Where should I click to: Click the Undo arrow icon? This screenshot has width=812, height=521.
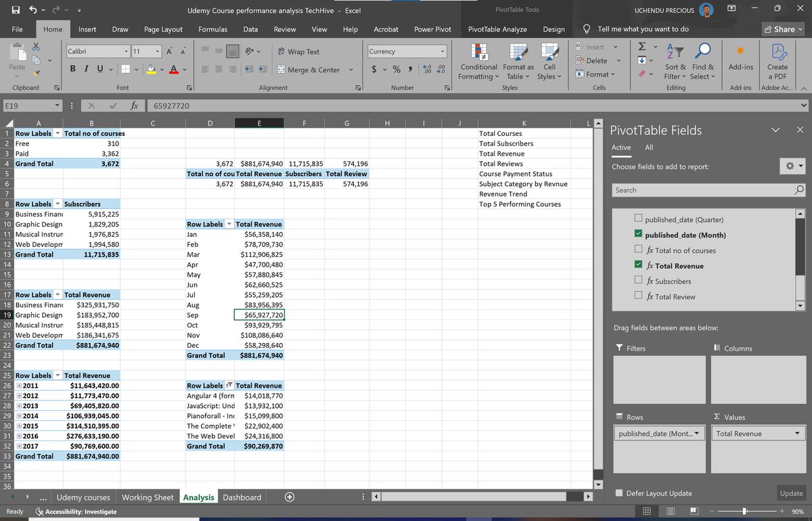[x=34, y=10]
